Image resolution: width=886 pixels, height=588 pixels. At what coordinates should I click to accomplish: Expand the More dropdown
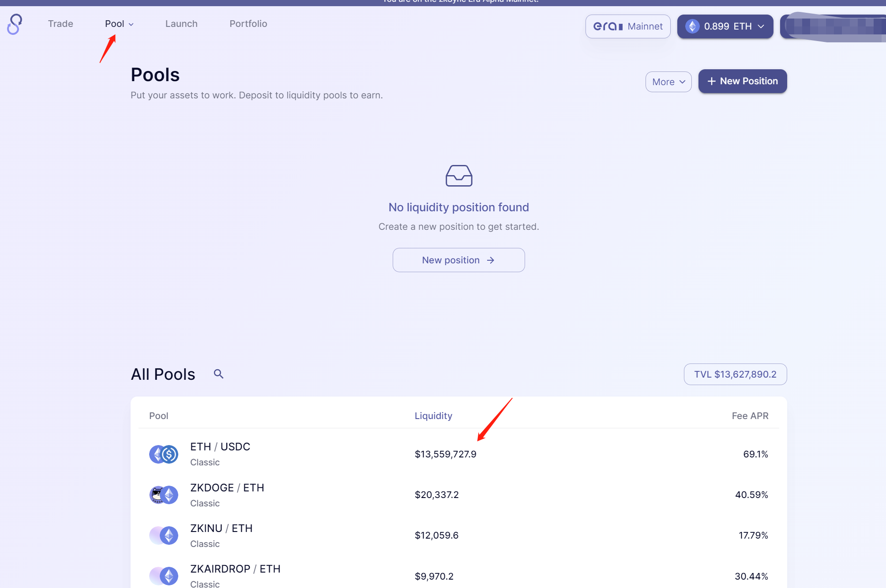(x=668, y=82)
